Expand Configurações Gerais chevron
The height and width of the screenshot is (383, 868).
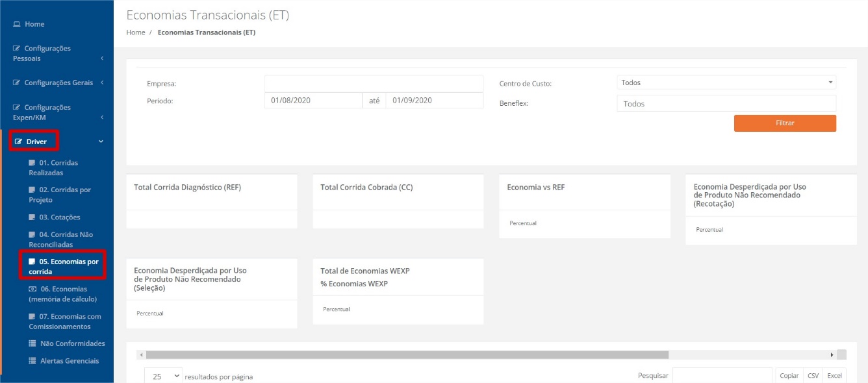[x=102, y=83]
